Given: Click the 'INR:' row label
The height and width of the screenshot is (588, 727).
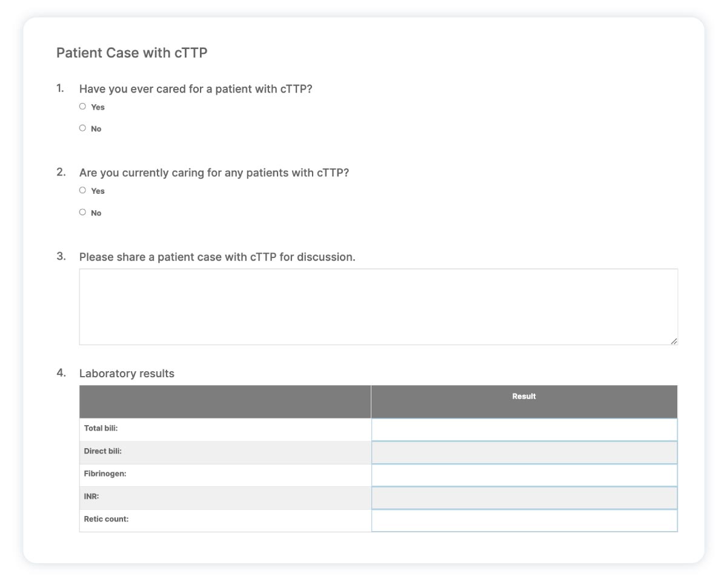Looking at the screenshot, I should (91, 497).
